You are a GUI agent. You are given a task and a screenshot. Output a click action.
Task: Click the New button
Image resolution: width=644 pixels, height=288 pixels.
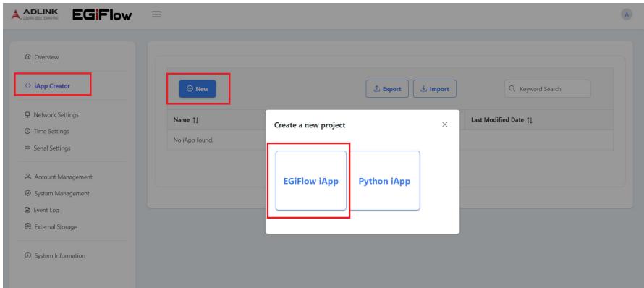pyautogui.click(x=198, y=89)
